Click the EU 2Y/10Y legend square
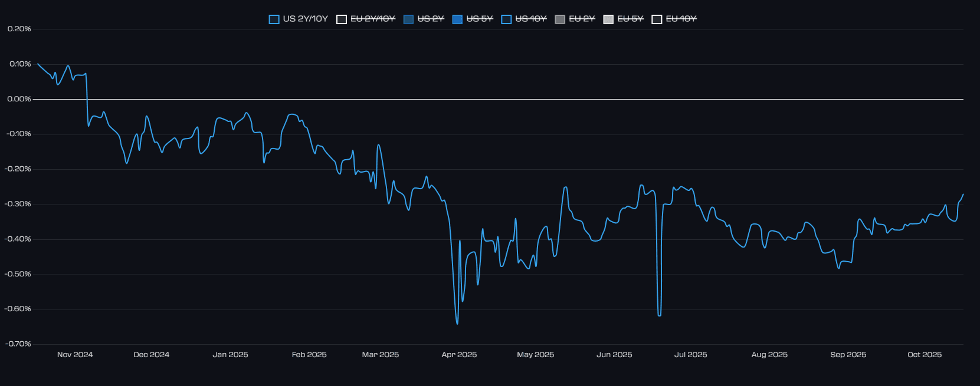This screenshot has width=980, height=386. click(341, 19)
